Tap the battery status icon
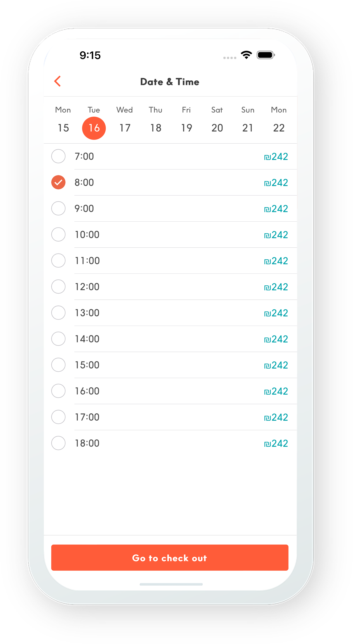Screen dimensions: 353x644 [x=266, y=55]
